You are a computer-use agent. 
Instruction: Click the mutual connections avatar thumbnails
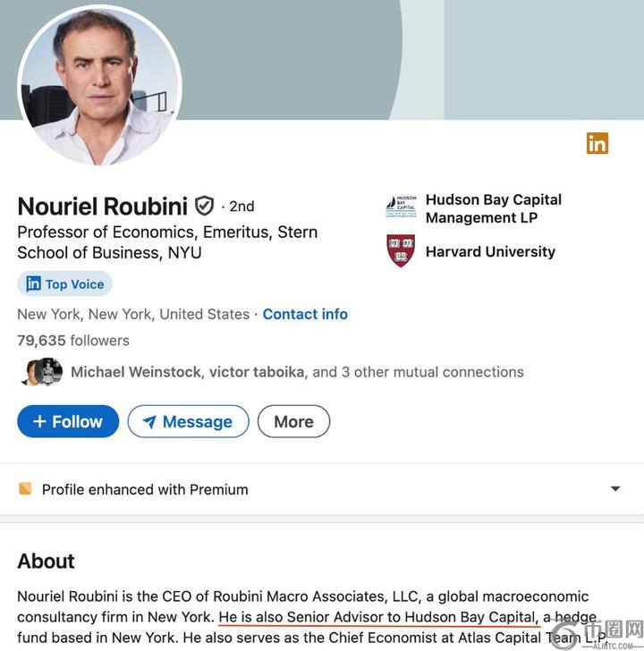point(42,372)
